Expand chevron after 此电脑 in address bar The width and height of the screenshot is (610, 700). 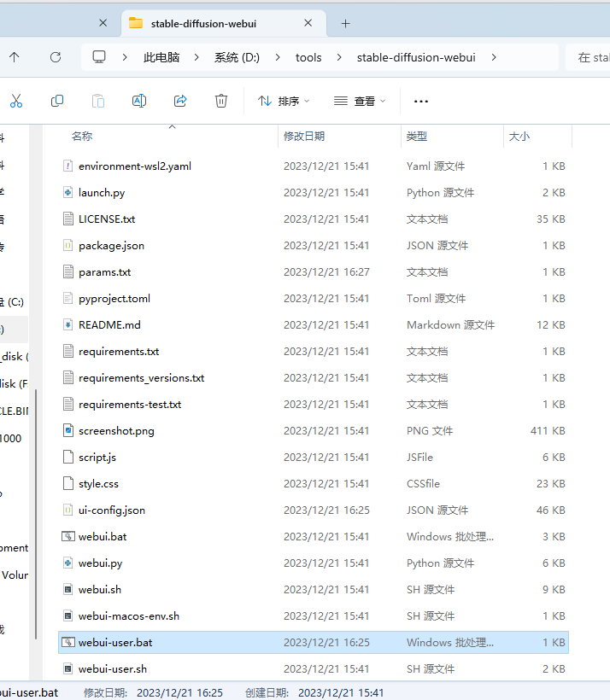(x=196, y=57)
